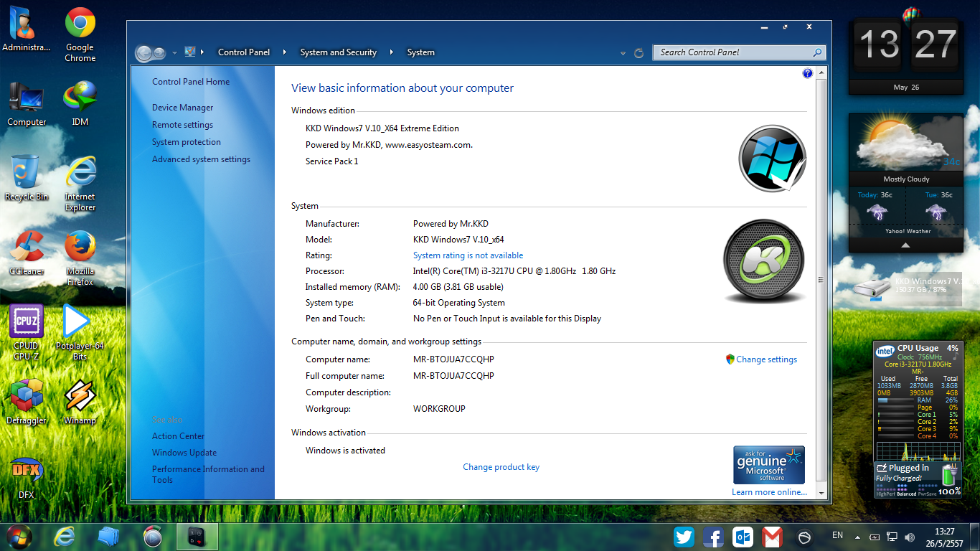Click the Change settings link
Viewport: 980px width, 551px height.
[766, 359]
